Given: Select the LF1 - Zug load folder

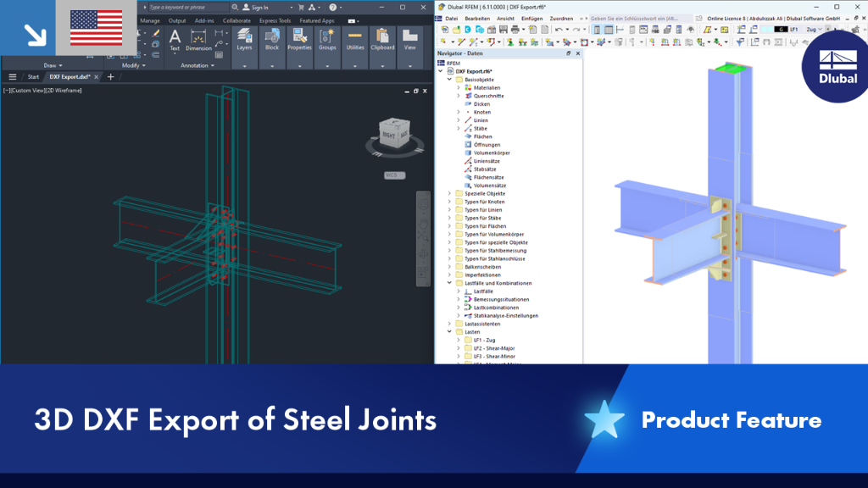Looking at the screenshot, I should point(484,341).
